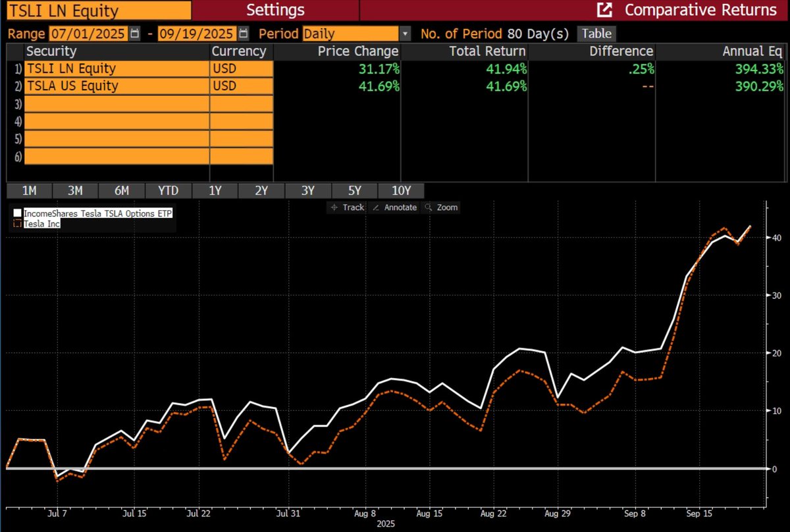Select the 3M range button
The image size is (790, 532).
coord(75,190)
